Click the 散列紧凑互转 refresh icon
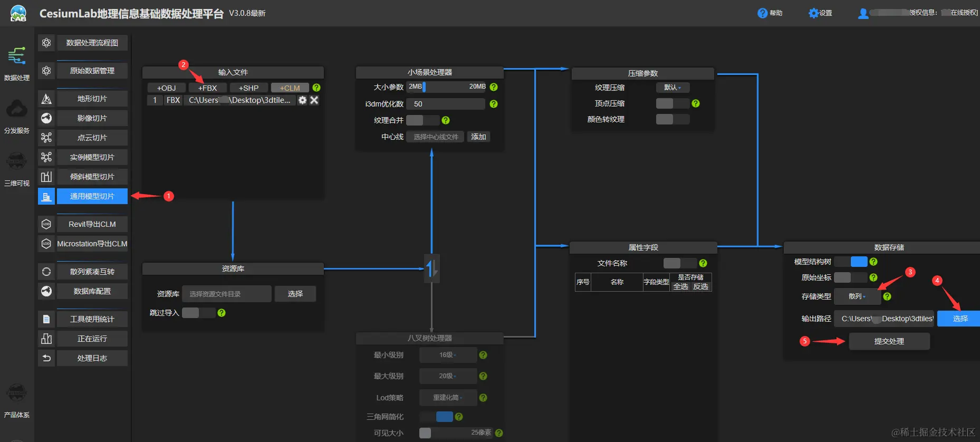The image size is (980, 442). click(46, 272)
